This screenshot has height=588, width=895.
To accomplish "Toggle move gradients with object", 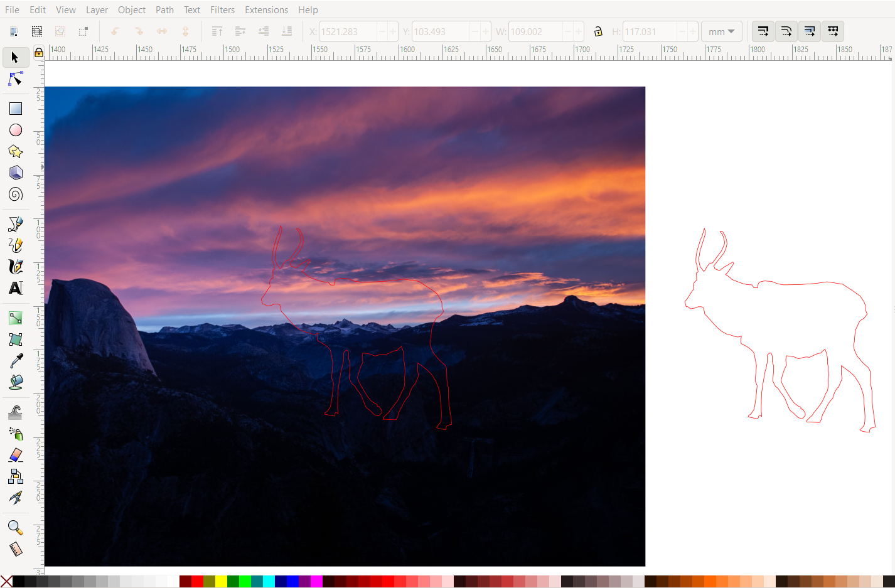I will click(x=810, y=31).
